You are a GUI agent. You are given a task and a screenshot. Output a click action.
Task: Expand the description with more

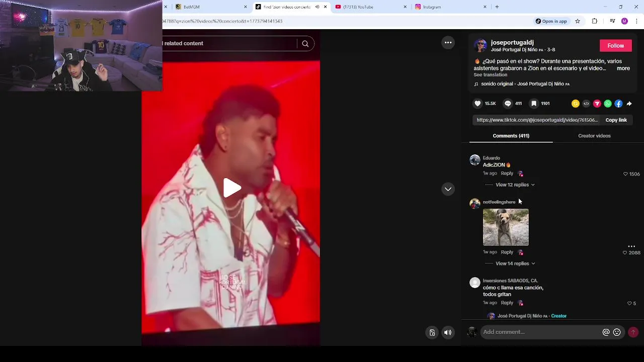(623, 68)
